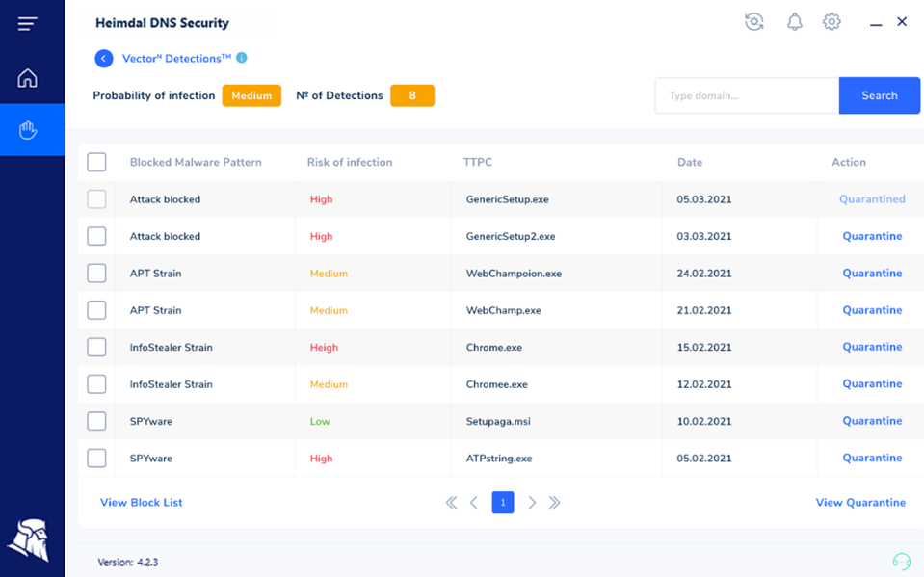Click the scan refresh icon in header
924x577 pixels.
point(754,22)
